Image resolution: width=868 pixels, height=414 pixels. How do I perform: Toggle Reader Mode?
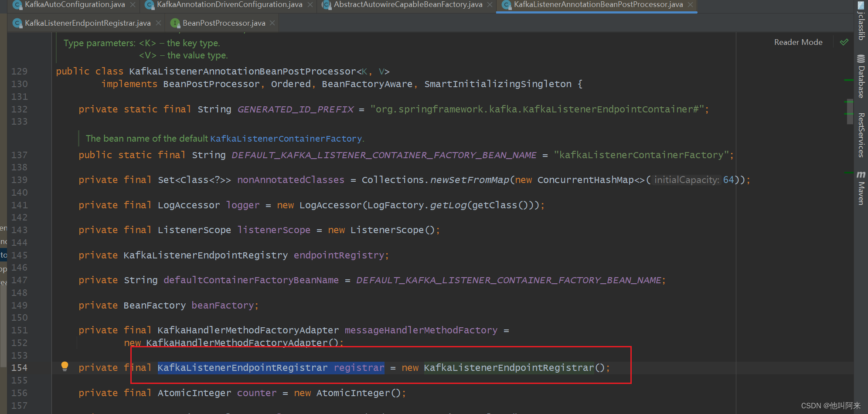(798, 42)
